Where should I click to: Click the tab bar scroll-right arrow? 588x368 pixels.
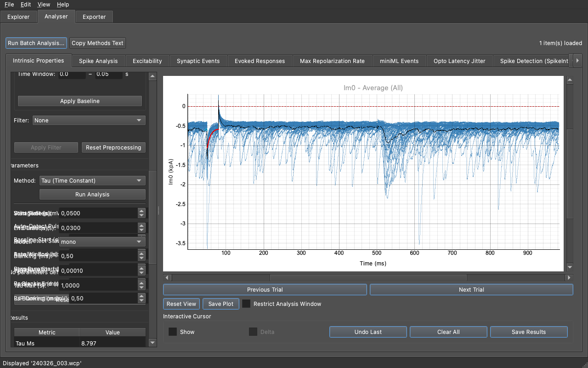tap(578, 61)
